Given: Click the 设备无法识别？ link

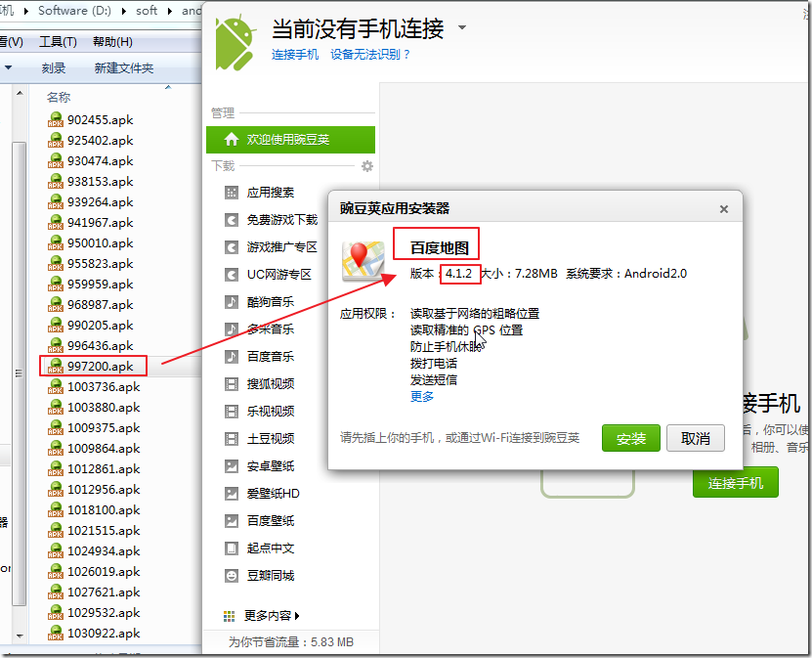Looking at the screenshot, I should 370,55.
